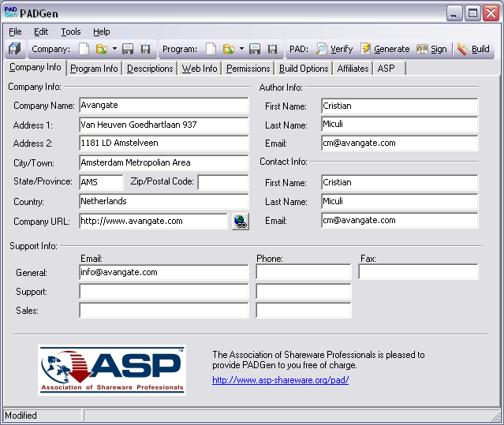504x425 pixels.
Task: Edit the Author Email field
Action: click(x=399, y=144)
